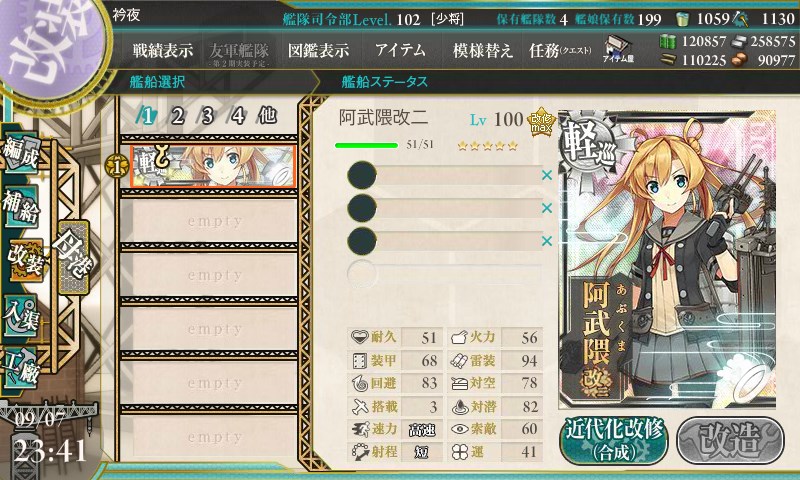
Task: Select the 他 other ships tab
Action: coord(267,116)
